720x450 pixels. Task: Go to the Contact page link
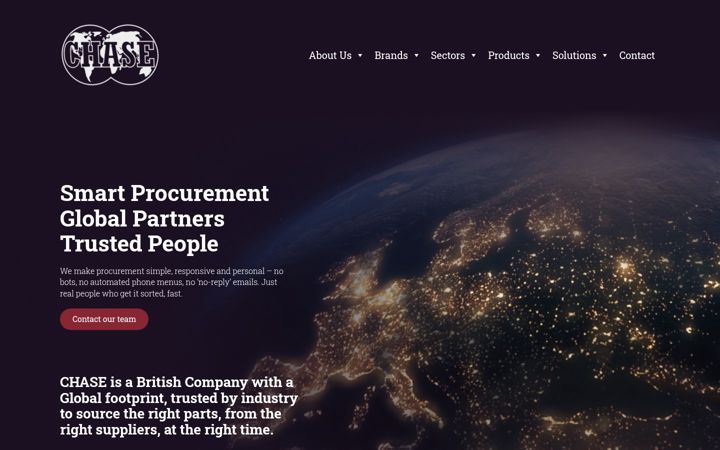tap(636, 56)
